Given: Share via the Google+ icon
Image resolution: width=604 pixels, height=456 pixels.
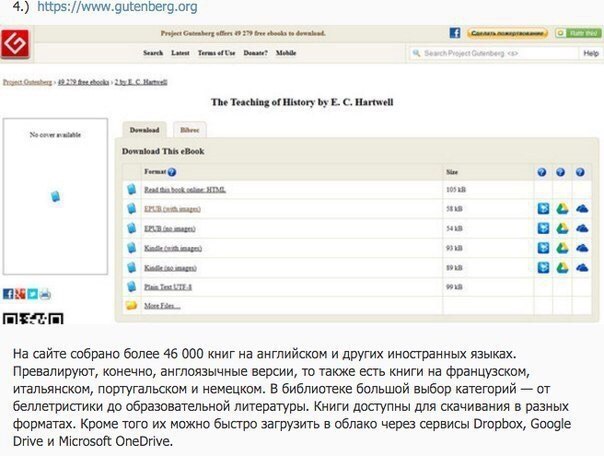Looking at the screenshot, I should click(20, 294).
